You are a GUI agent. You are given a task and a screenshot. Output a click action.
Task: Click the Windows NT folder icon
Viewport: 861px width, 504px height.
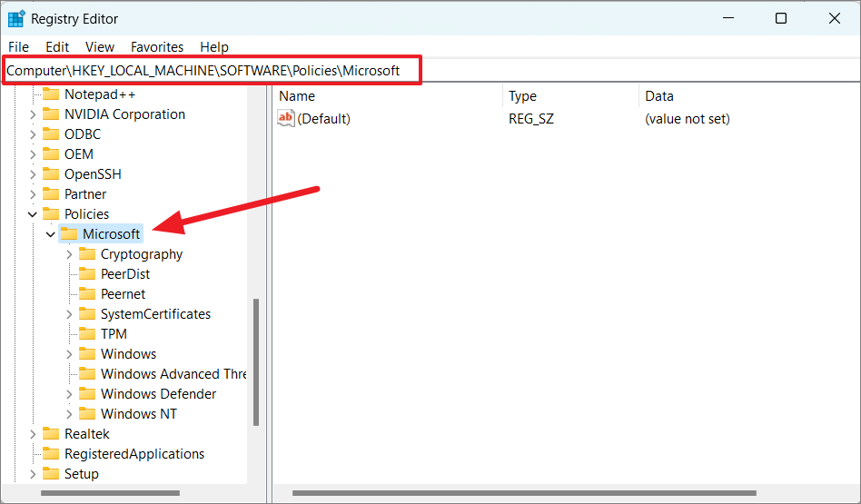point(87,414)
